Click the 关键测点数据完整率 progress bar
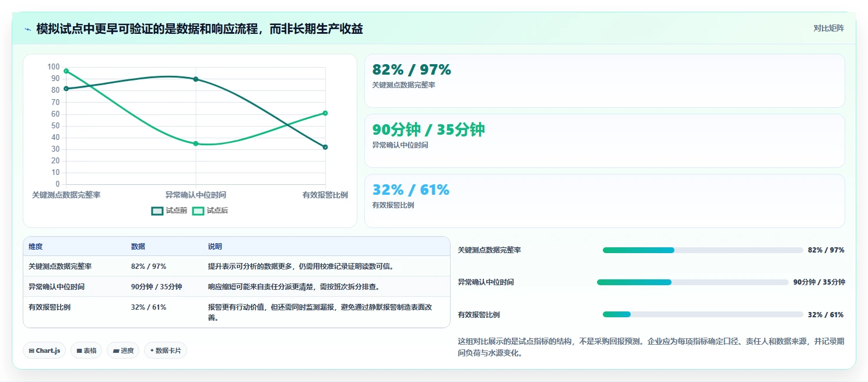868x382 pixels. (703, 250)
